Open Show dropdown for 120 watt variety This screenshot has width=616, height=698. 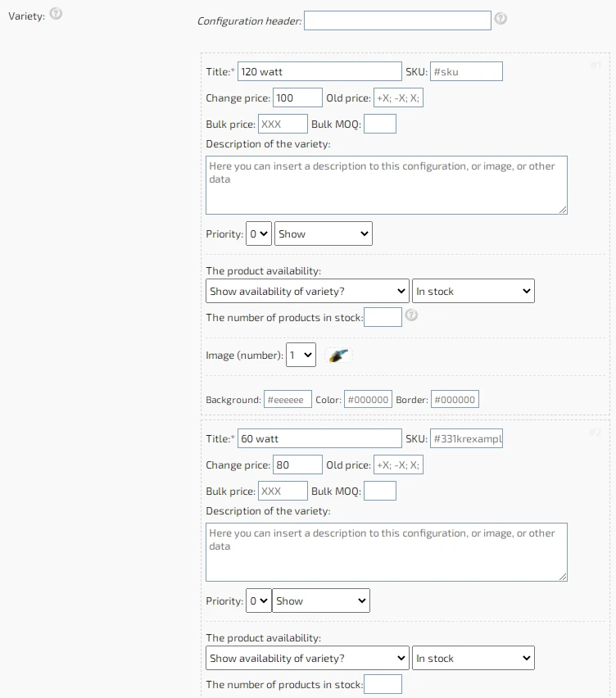coord(324,233)
